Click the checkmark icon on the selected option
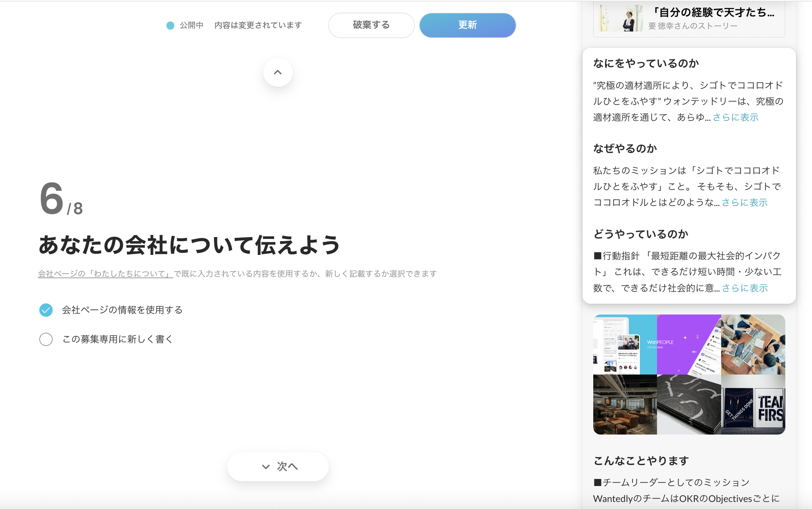Image resolution: width=812 pixels, height=509 pixels. coord(46,310)
